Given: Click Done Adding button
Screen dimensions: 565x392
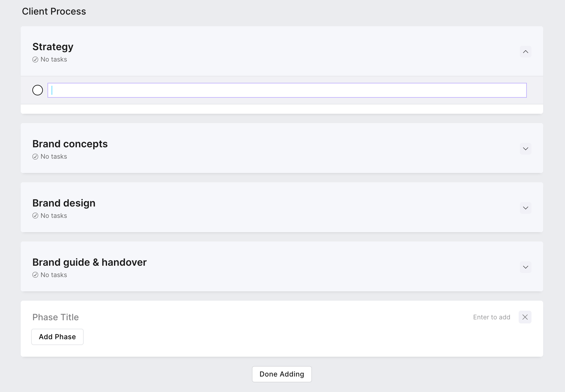Looking at the screenshot, I should click(x=282, y=374).
